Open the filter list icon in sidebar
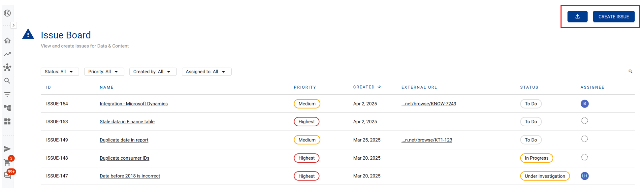The image size is (644, 190). point(7,94)
